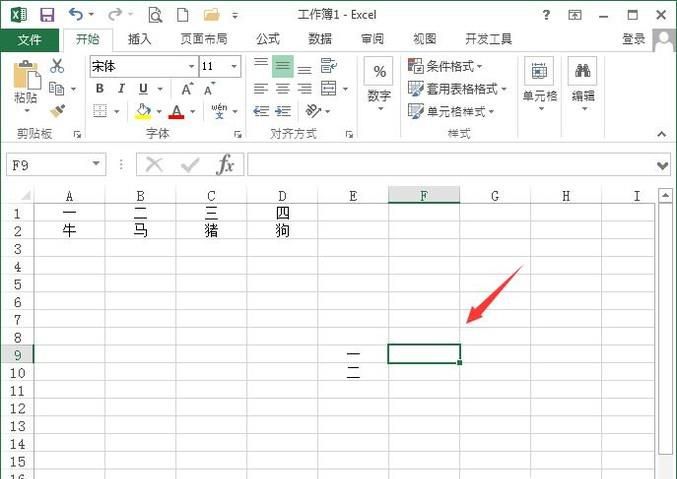The width and height of the screenshot is (677, 479).
Task: Click inside the formula bar input
Action: (x=451, y=165)
